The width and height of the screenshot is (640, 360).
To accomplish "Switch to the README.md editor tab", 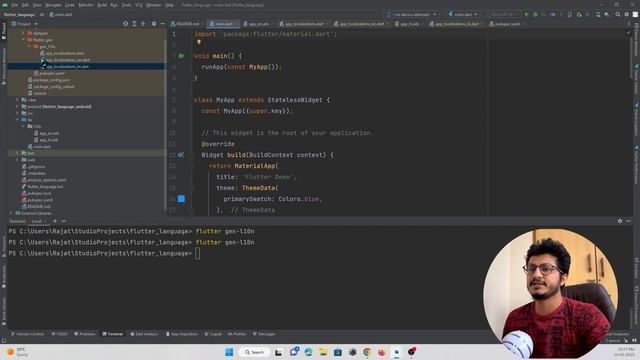I will coord(185,24).
